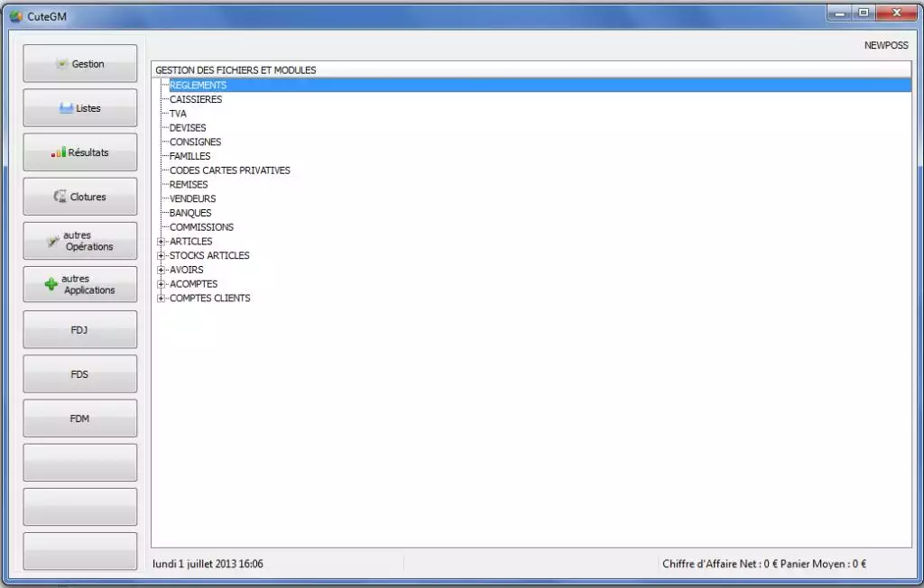Open the Clotures section
The image size is (924, 588).
tap(79, 197)
